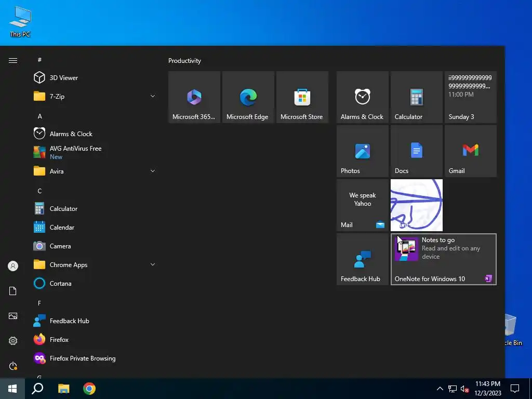Expand the Chrome Apps folder

pos(94,264)
